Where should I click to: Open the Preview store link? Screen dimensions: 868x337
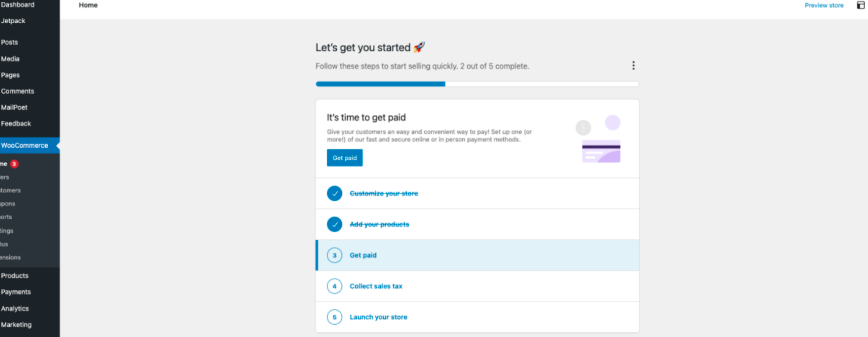tap(824, 6)
